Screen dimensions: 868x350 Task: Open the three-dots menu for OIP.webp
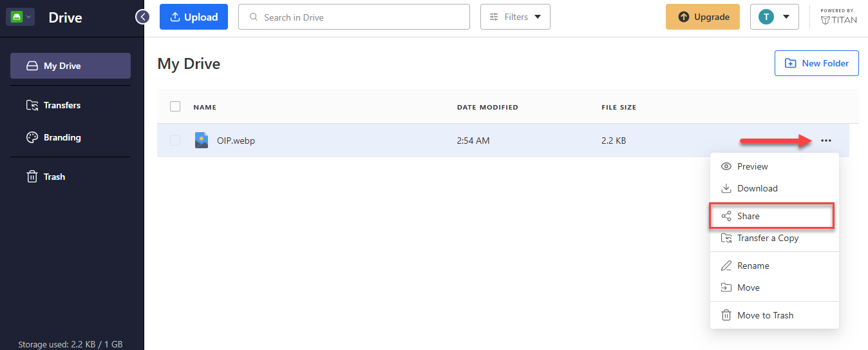(x=826, y=141)
